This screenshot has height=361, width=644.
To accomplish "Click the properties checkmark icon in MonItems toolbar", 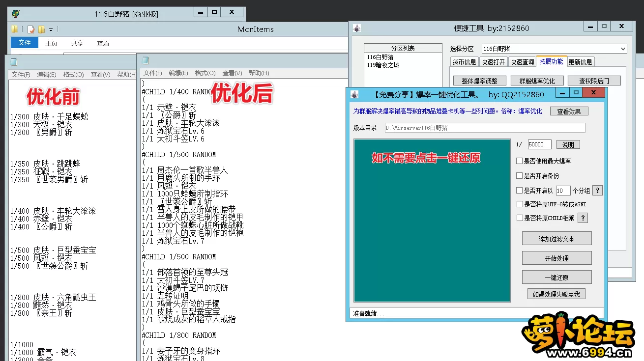I will (x=31, y=29).
